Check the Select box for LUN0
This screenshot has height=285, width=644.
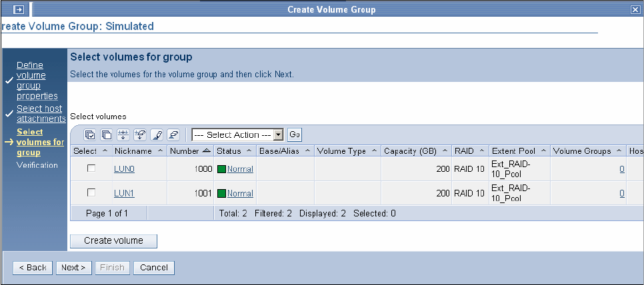(x=91, y=168)
